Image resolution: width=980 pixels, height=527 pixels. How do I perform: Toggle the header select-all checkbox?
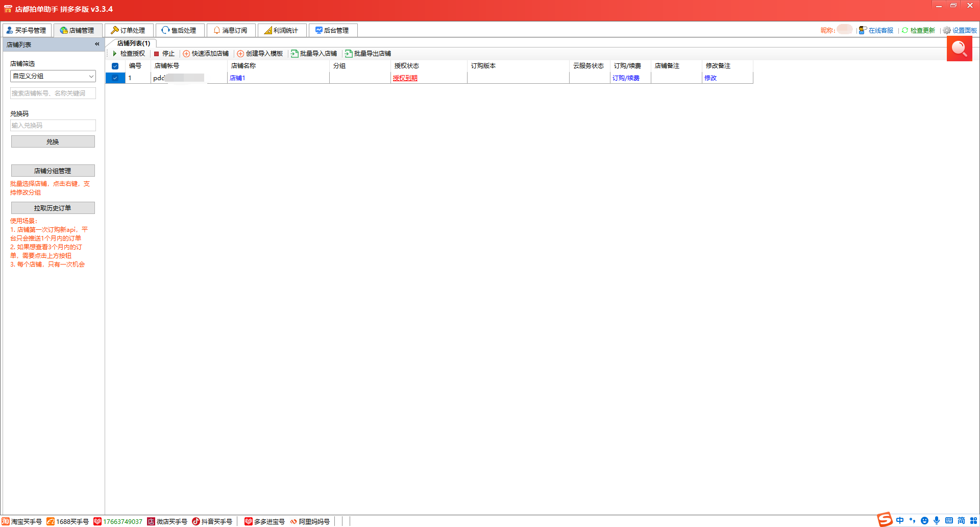click(x=115, y=66)
